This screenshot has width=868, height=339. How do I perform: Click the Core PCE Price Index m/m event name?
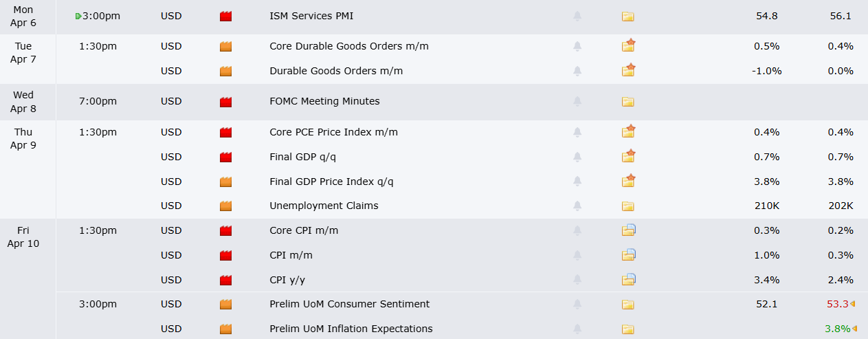click(x=333, y=132)
